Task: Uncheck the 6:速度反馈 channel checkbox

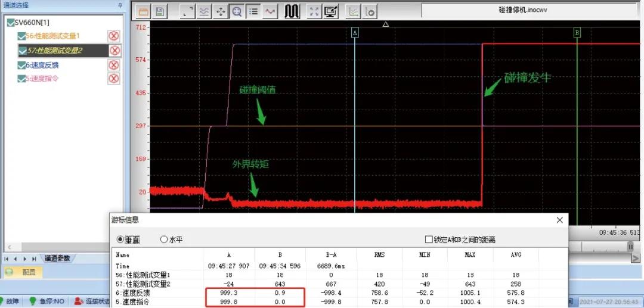Action: pos(22,65)
